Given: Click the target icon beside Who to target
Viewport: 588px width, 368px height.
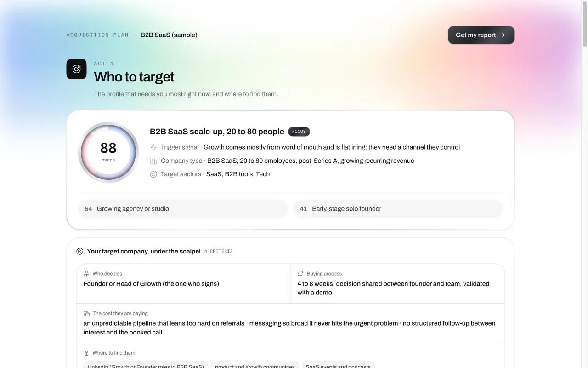Looking at the screenshot, I should [76, 69].
